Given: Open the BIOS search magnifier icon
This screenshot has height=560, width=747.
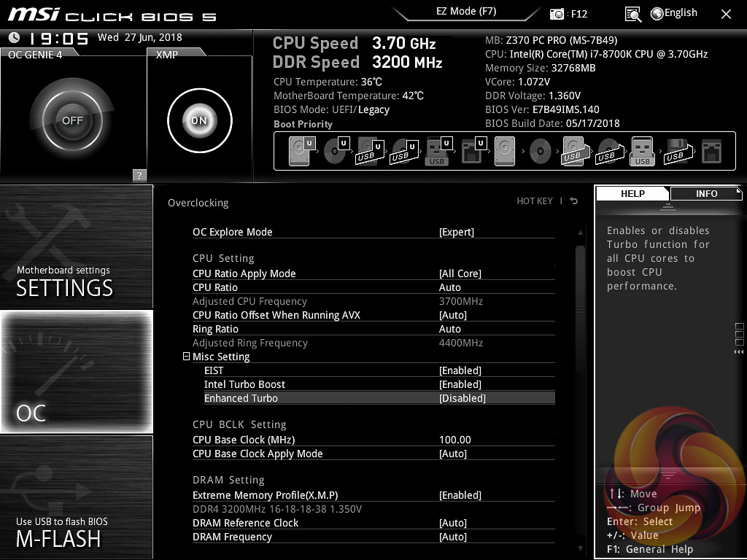Looking at the screenshot, I should tap(632, 14).
